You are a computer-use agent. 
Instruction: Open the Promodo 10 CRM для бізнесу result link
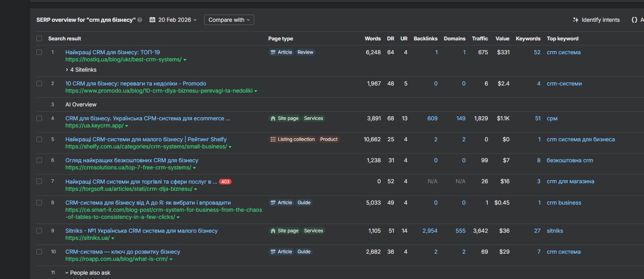136,84
